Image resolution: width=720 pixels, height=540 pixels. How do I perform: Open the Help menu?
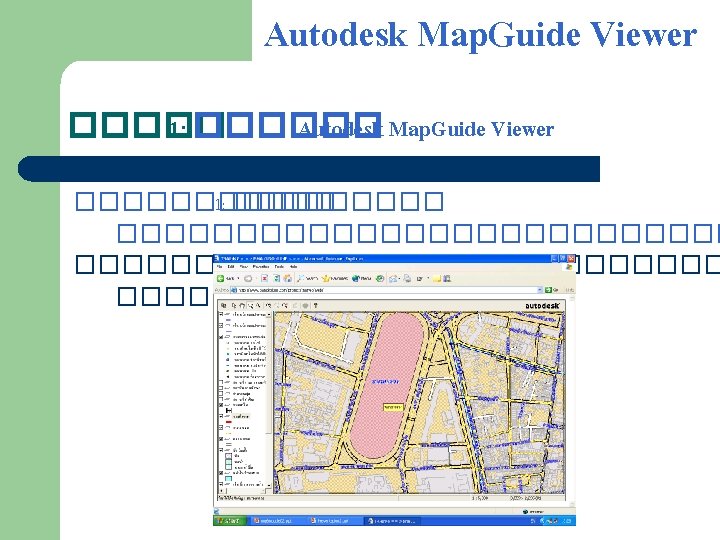point(293,266)
